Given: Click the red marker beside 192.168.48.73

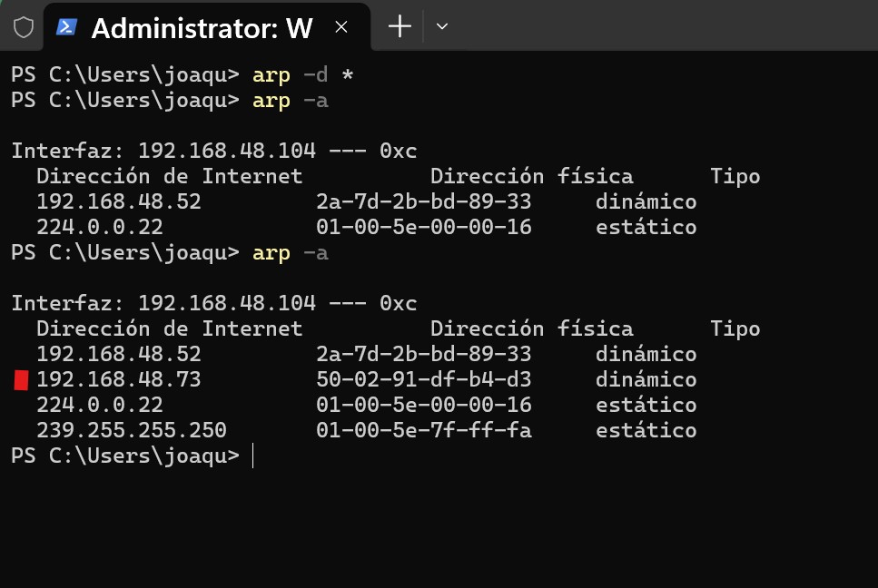Looking at the screenshot, I should coord(22,380).
